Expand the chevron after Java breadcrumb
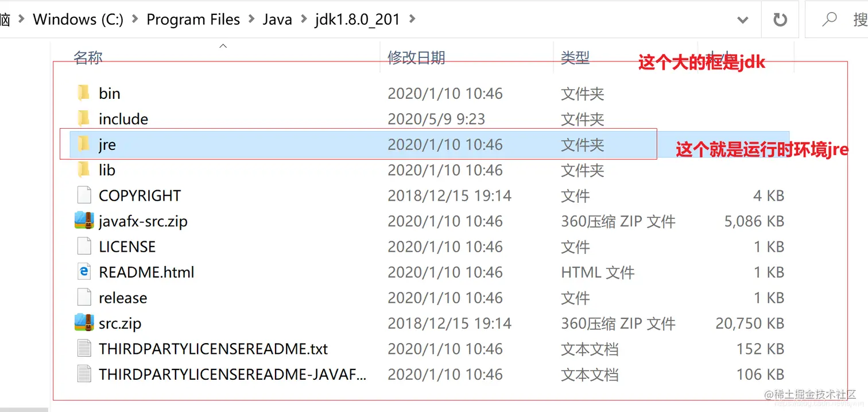868x412 pixels. point(303,20)
